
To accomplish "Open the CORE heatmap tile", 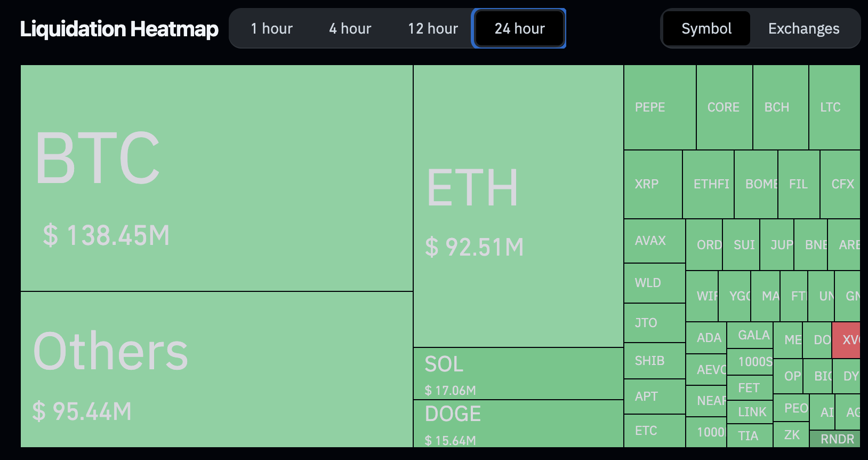I will click(x=724, y=107).
